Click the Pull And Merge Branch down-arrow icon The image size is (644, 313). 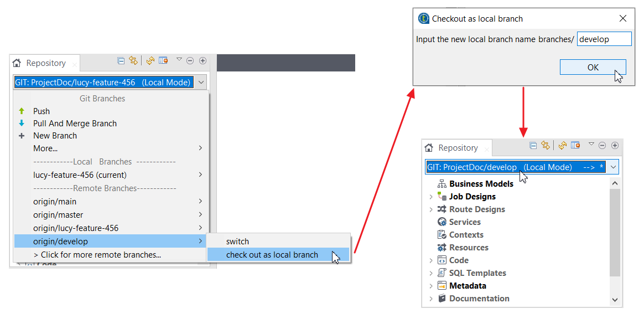point(22,123)
